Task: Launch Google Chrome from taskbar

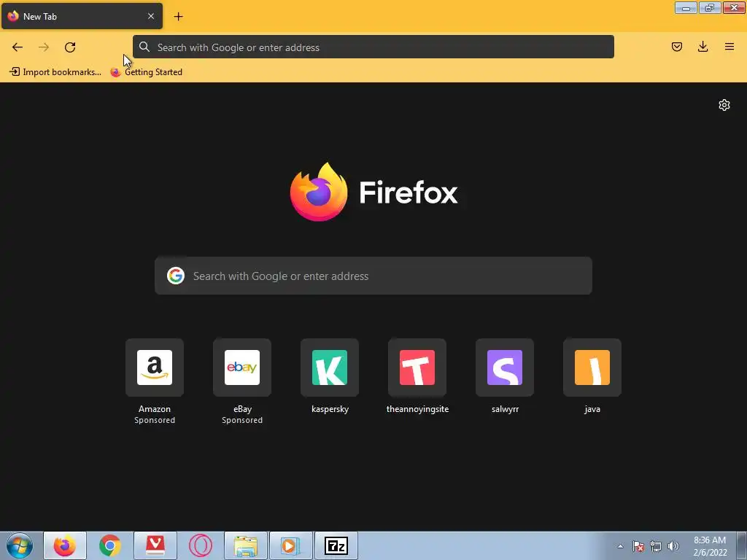Action: 110,545
